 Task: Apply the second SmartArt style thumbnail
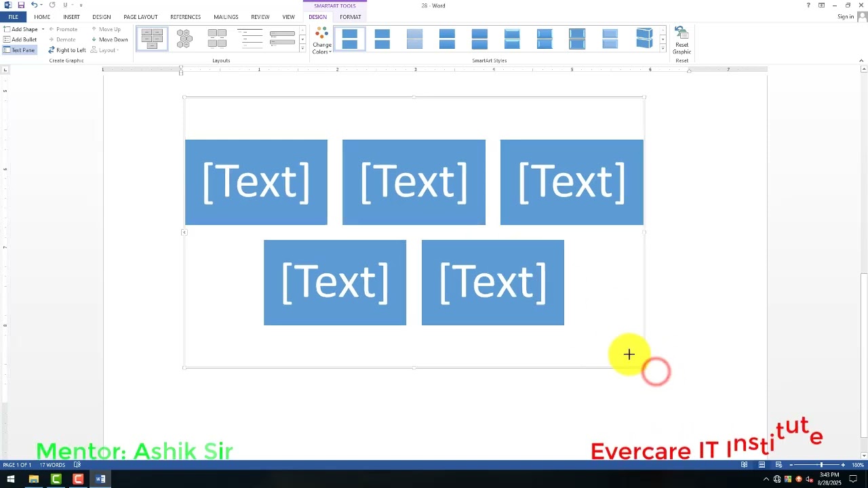382,39
